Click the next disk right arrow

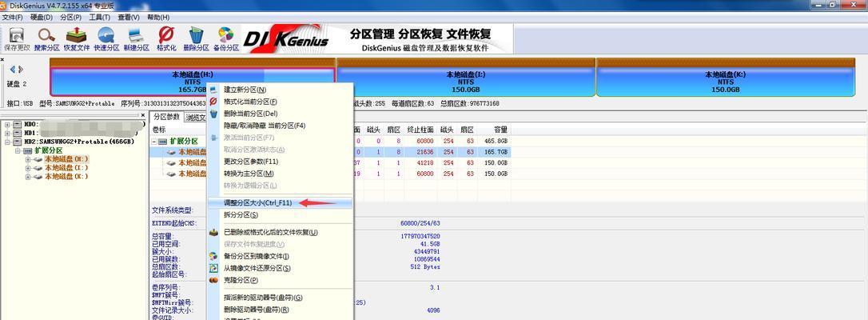(21, 70)
